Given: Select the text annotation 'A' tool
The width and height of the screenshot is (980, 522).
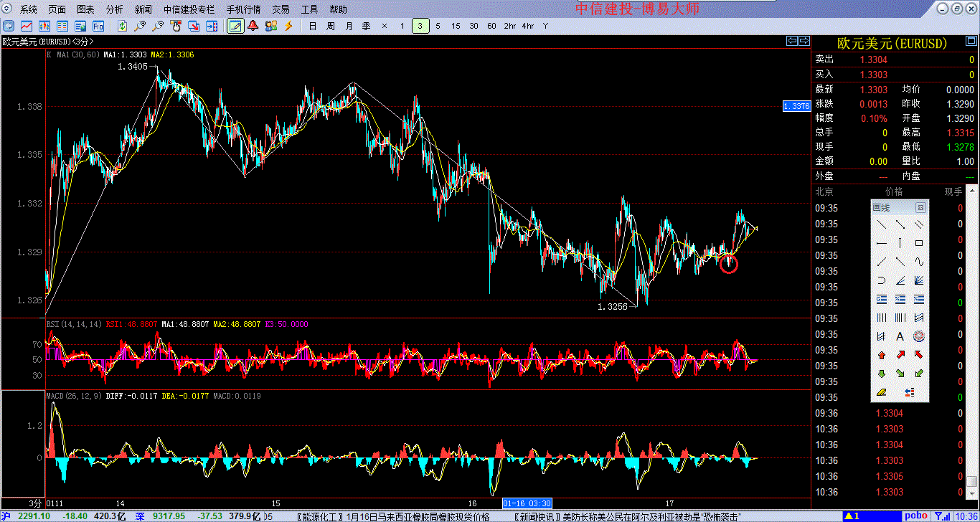Looking at the screenshot, I should point(900,336).
